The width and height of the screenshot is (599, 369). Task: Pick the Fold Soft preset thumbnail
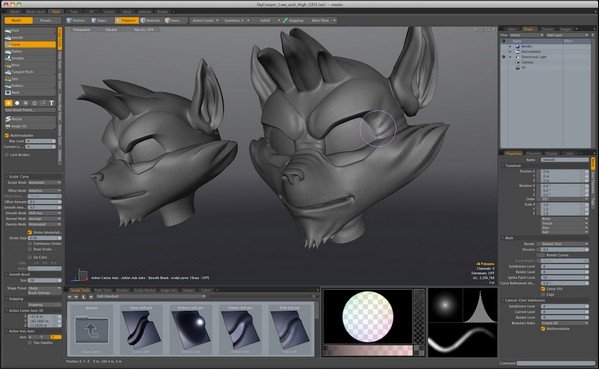290,329
